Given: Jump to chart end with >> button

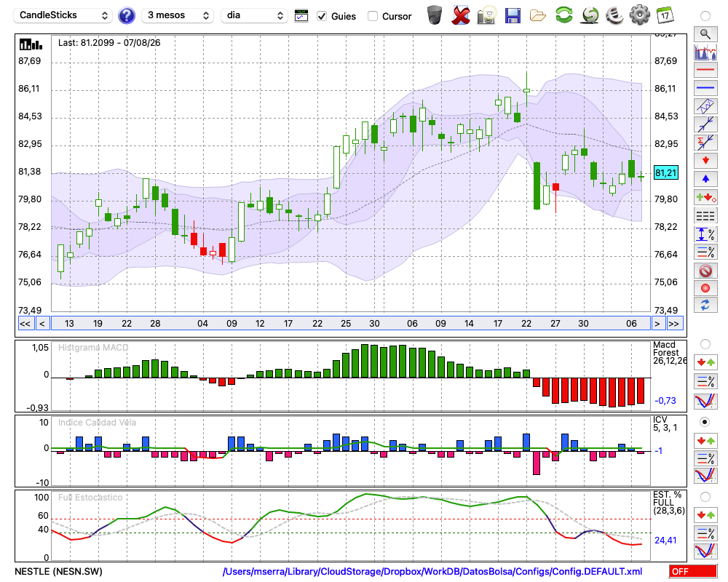Looking at the screenshot, I should click(674, 324).
